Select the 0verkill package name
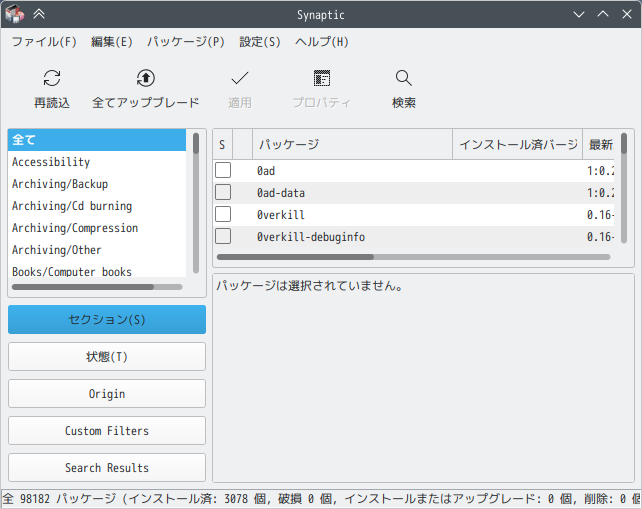 coord(280,215)
